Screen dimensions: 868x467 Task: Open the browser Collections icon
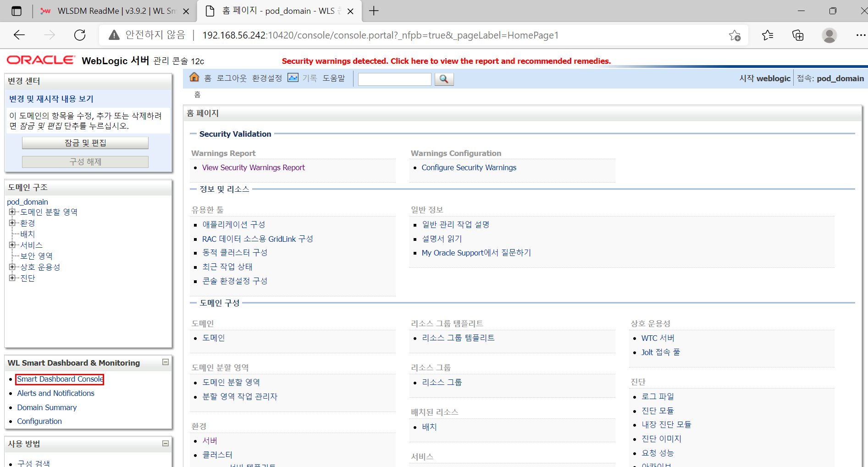tap(798, 35)
